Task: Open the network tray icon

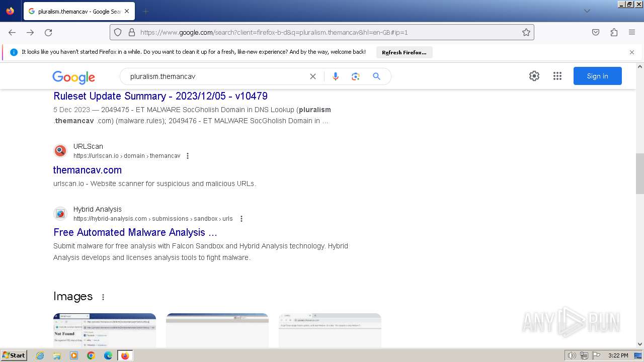Action: point(584,355)
